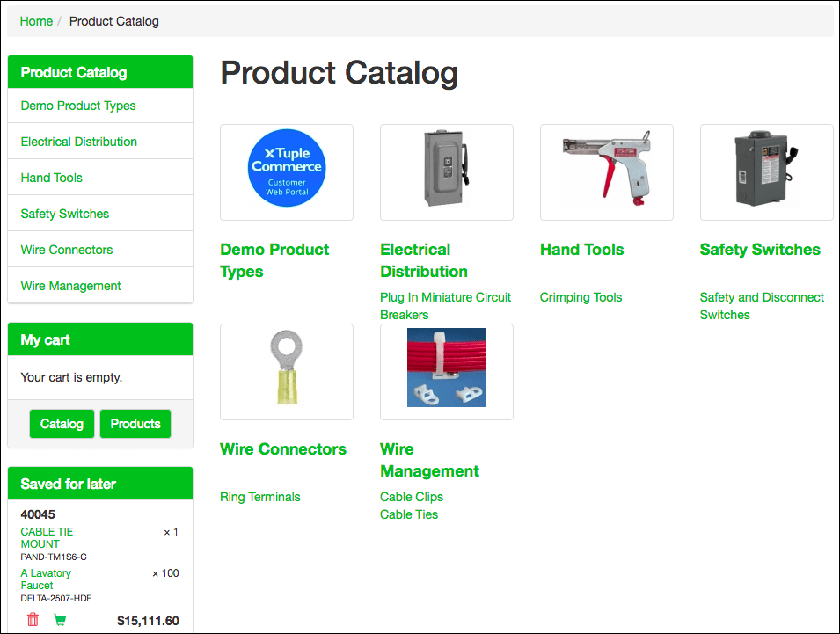View the A Lavatory Faucet saved item

pos(45,579)
